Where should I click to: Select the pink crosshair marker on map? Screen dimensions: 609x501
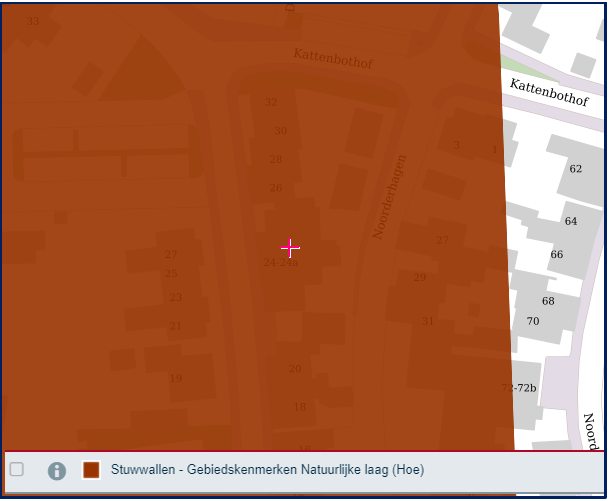[290, 248]
